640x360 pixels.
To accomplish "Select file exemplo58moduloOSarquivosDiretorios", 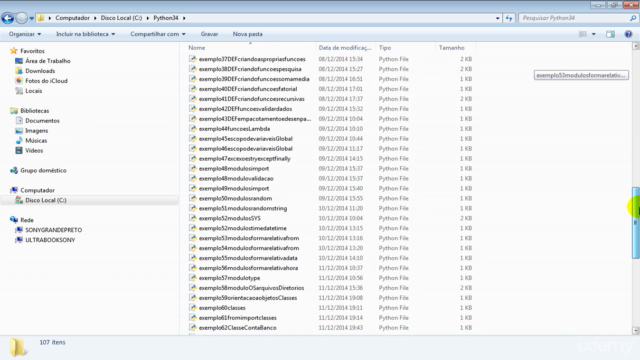I will (x=251, y=288).
